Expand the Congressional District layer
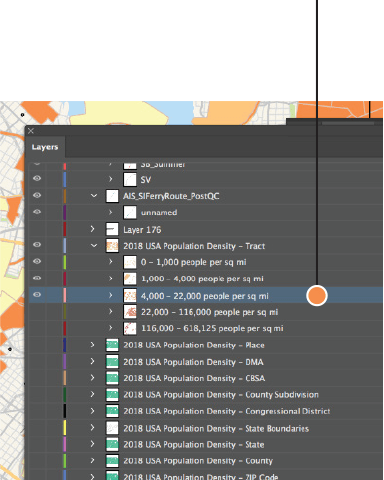 pos(93,411)
